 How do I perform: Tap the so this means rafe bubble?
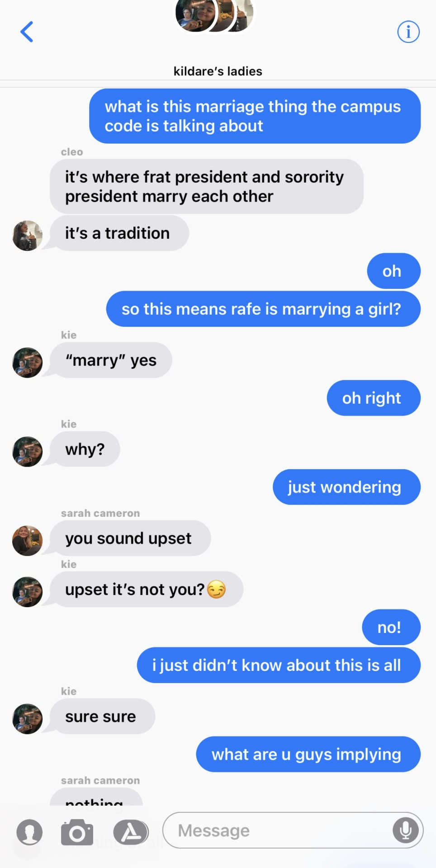pyautogui.click(x=264, y=309)
